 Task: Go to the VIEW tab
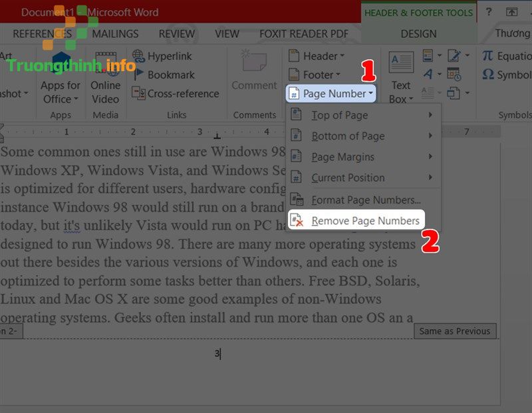pos(227,34)
